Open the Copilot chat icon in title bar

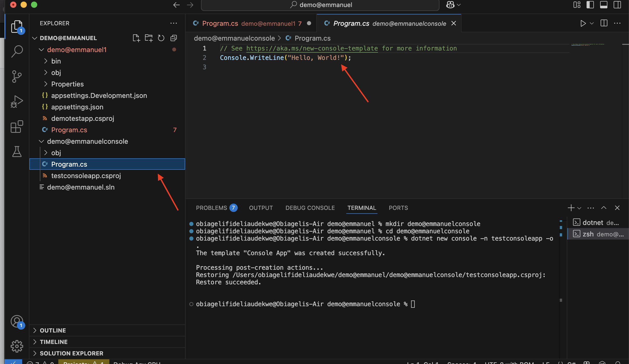tap(450, 5)
